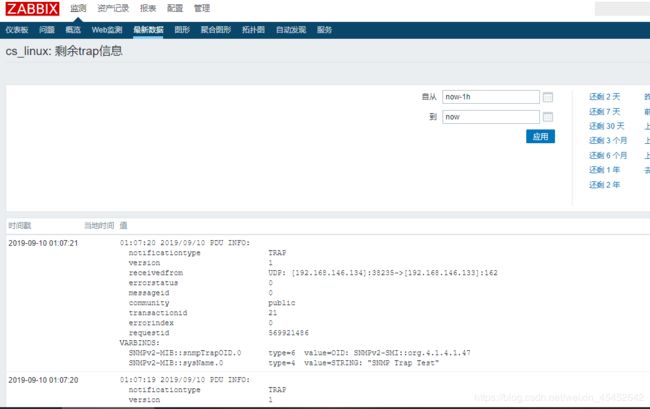Go to the Web监测 submenu tab

[107, 30]
